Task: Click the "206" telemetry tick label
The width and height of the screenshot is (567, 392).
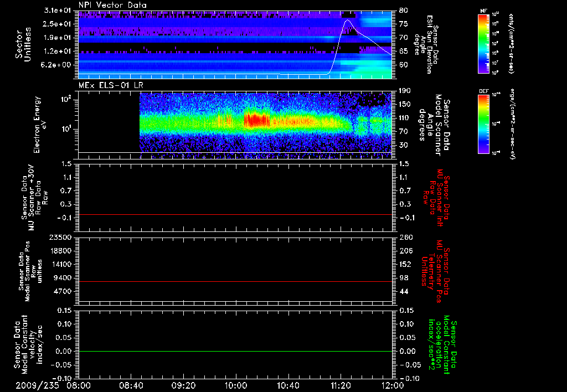Action: [405, 251]
